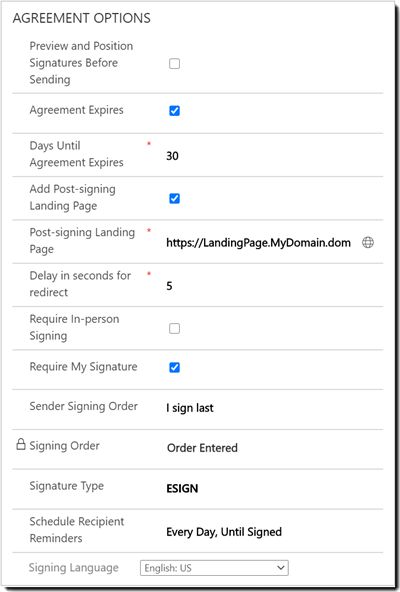Click the Delay in seconds for redirect label
This screenshot has height=592, width=400.
(80, 284)
